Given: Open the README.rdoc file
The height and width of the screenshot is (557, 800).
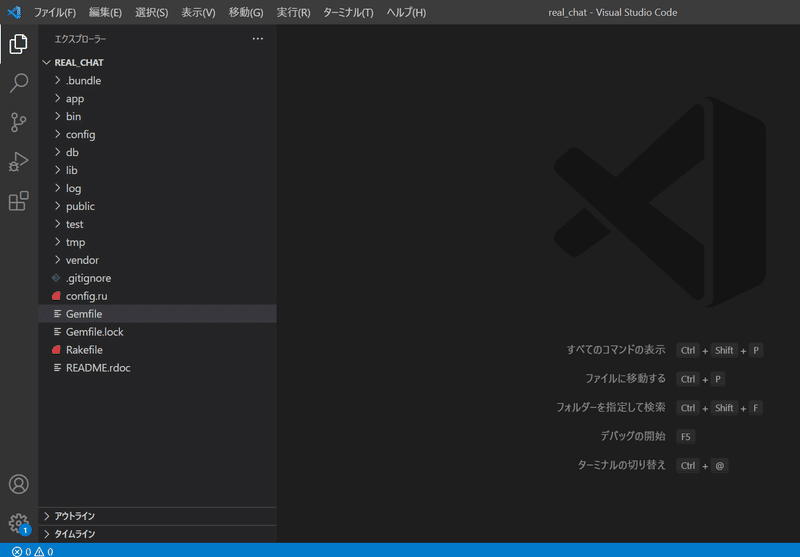Looking at the screenshot, I should click(x=157, y=368).
